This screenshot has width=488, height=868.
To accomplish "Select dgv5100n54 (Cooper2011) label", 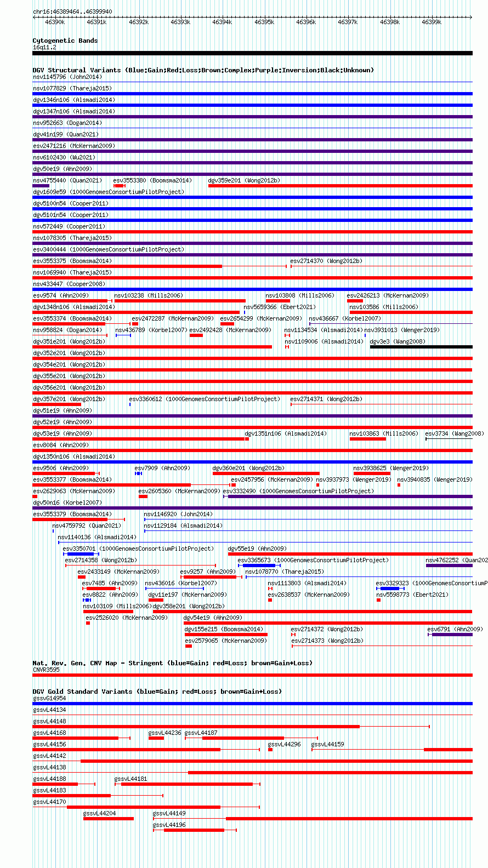I will click(70, 203).
